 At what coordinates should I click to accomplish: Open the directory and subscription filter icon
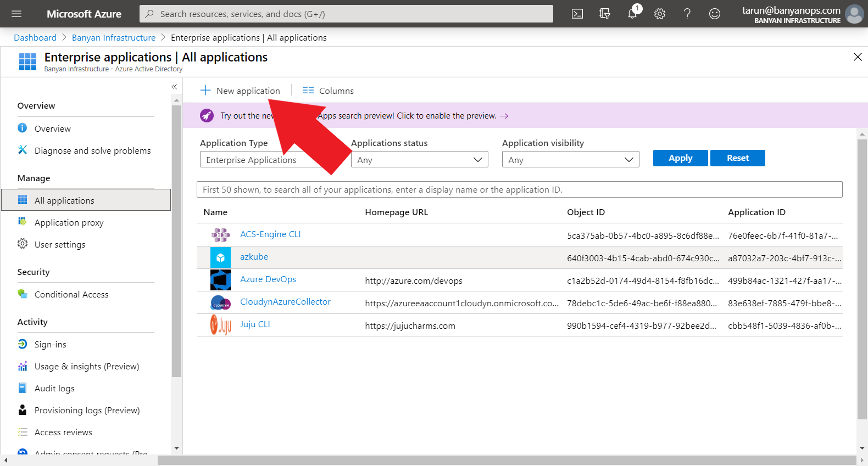(605, 14)
